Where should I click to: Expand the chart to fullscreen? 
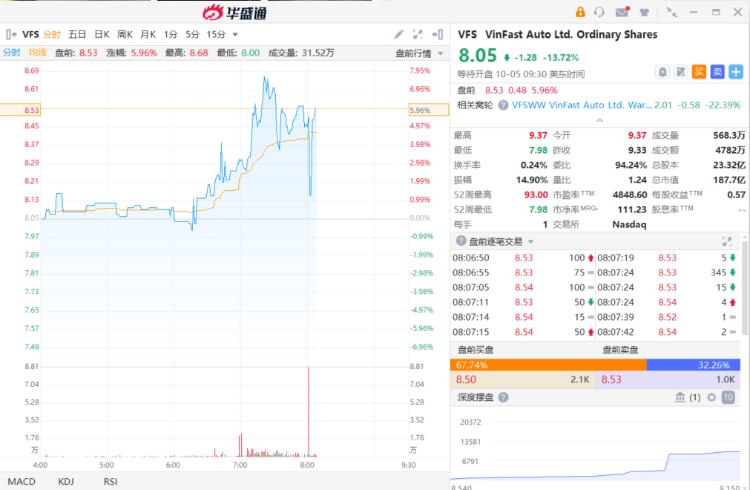tap(418, 34)
